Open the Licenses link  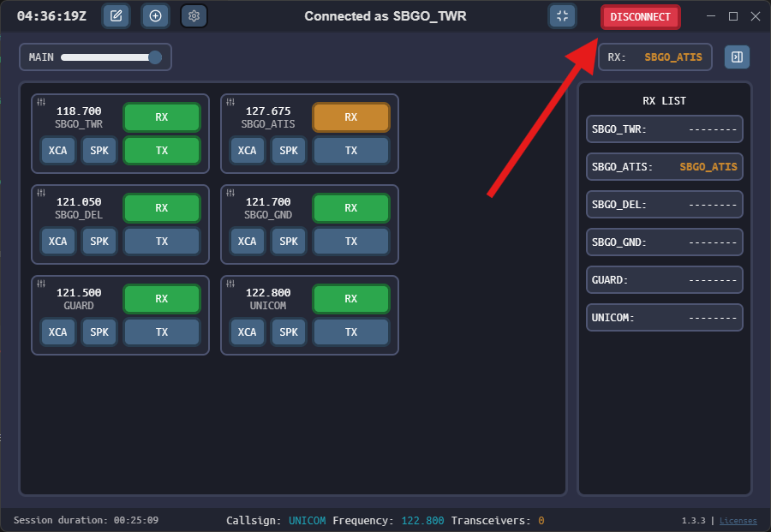[x=738, y=520]
